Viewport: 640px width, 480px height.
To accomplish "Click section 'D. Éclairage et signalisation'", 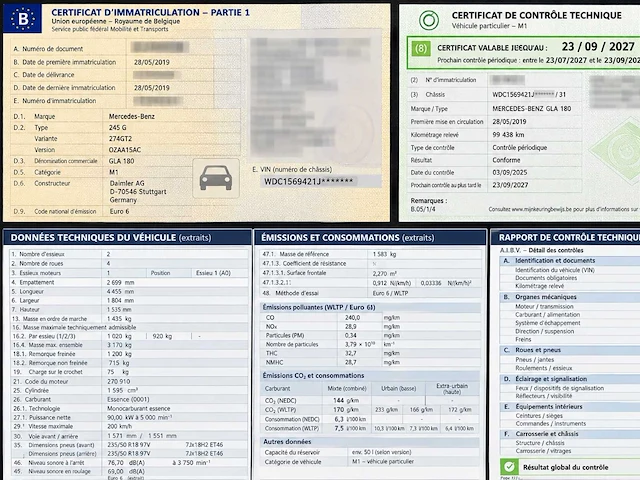I will [x=545, y=379].
